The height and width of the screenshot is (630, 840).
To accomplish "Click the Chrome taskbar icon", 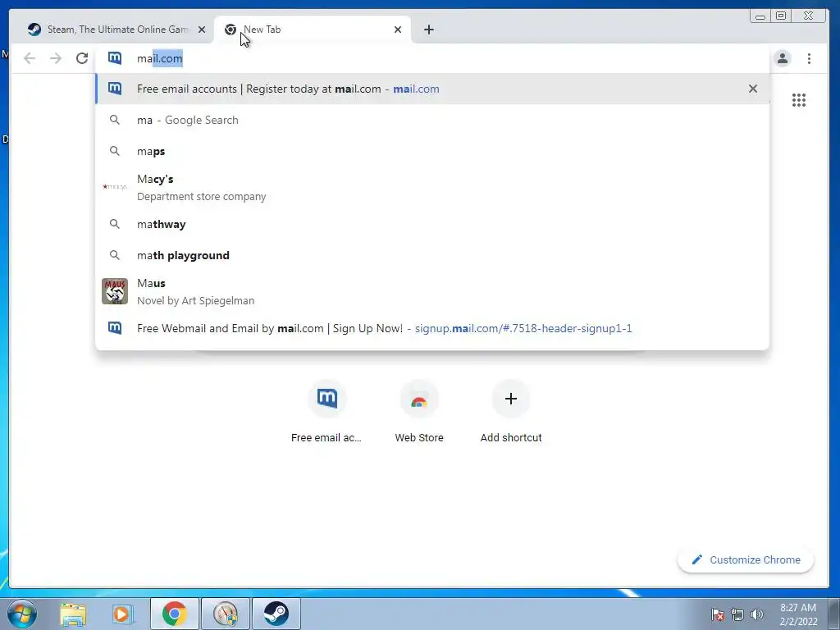I will pyautogui.click(x=174, y=614).
